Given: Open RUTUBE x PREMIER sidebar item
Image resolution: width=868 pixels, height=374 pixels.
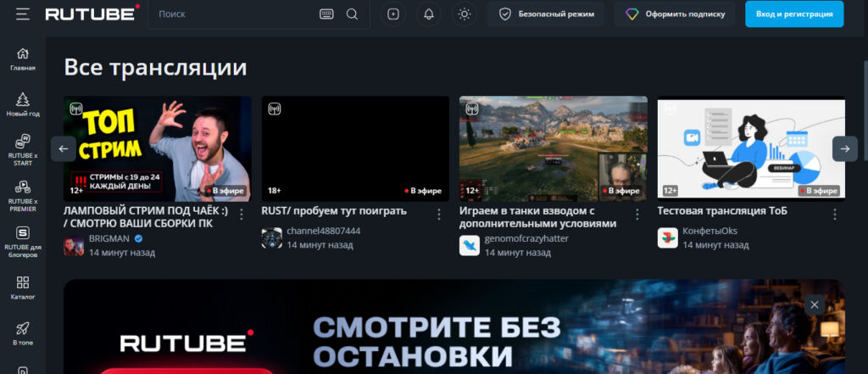Looking at the screenshot, I should coord(23,196).
